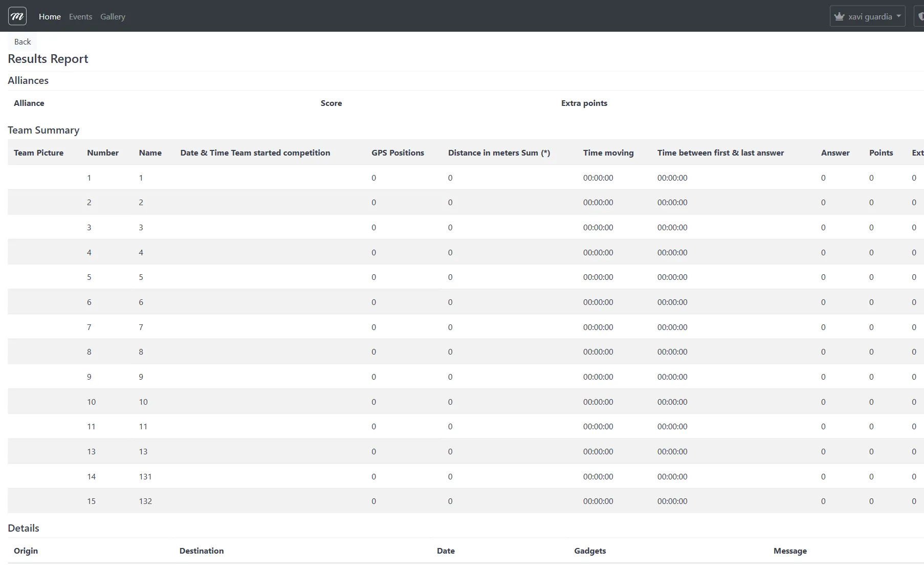Click the shield icon at far top right

(920, 16)
